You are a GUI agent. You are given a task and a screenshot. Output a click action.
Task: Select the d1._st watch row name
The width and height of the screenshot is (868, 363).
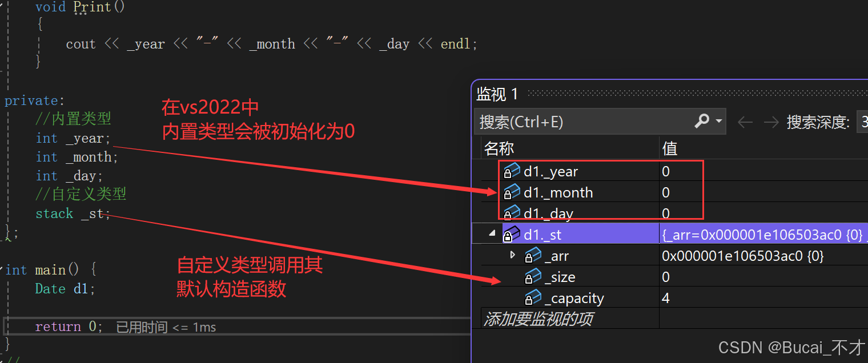[542, 235]
